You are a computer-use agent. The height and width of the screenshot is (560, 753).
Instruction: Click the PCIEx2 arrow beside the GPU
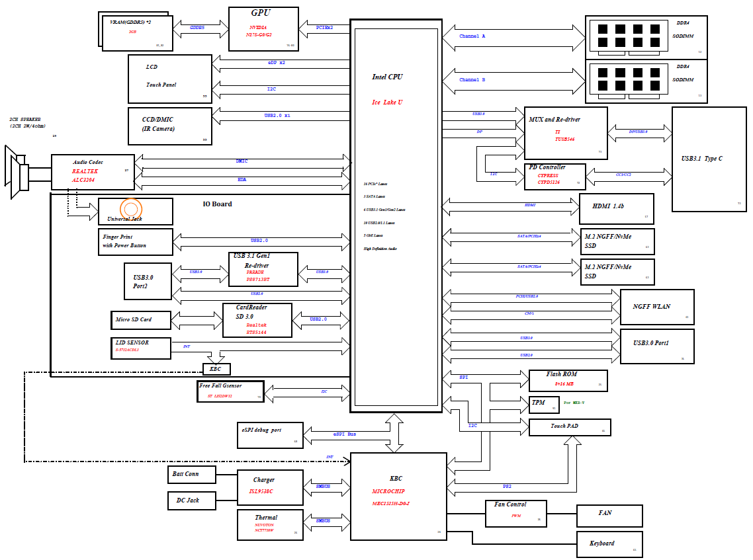coord(324,28)
